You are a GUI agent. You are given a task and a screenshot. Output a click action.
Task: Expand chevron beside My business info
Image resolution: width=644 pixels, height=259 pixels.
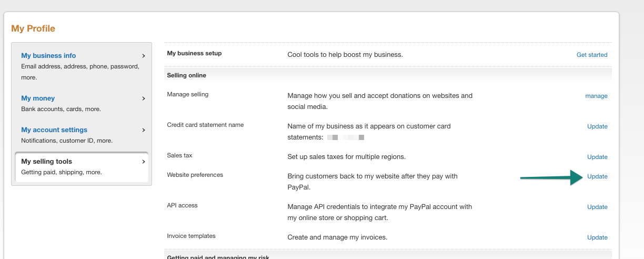point(144,55)
